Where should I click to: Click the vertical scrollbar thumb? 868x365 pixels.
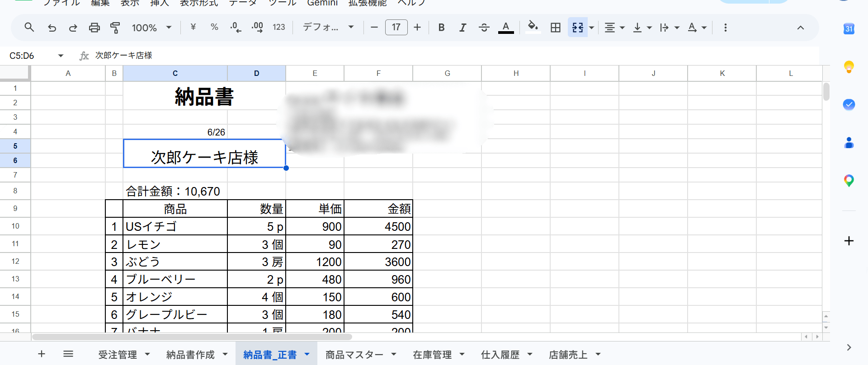(826, 91)
